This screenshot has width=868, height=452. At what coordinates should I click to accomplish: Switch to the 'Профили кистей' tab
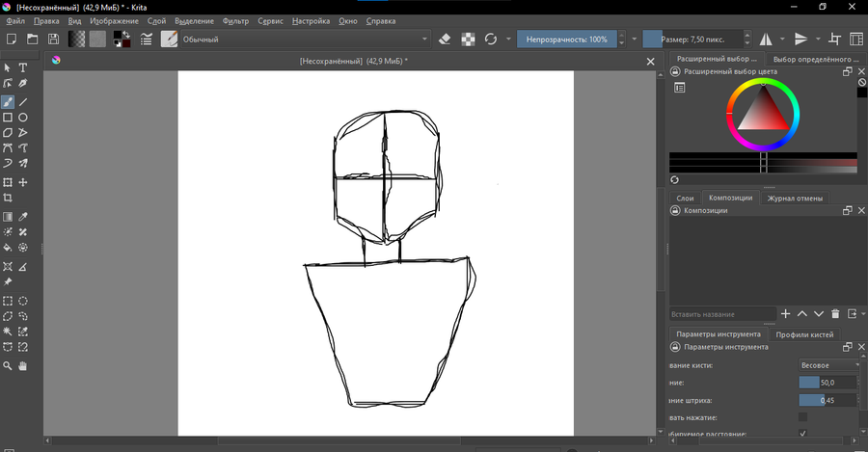click(806, 334)
